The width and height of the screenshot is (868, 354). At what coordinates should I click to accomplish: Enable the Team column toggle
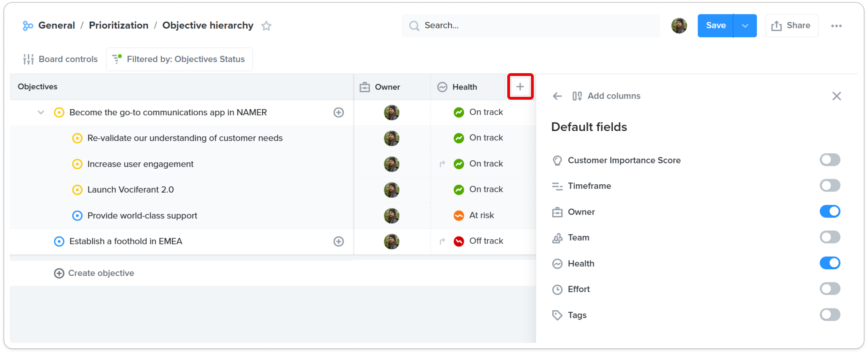(830, 237)
